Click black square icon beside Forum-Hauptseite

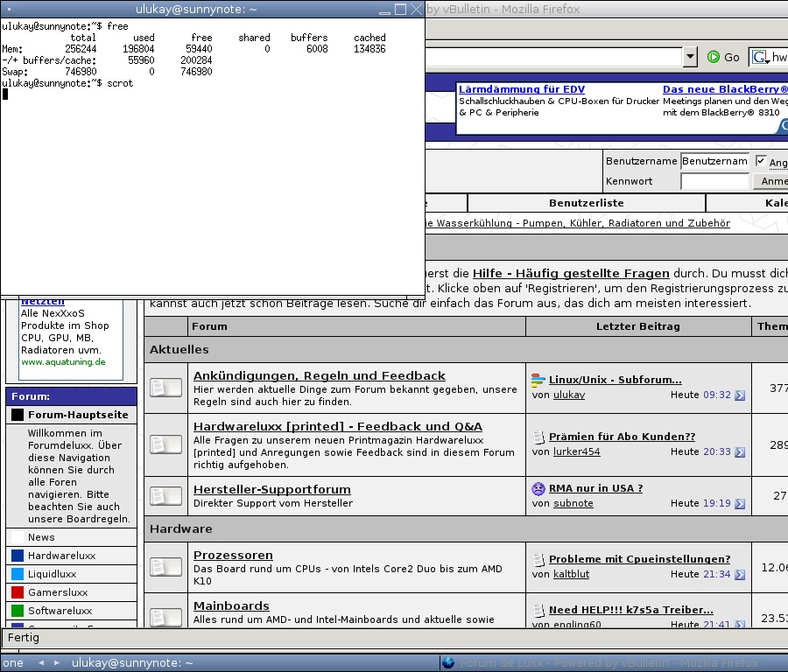(x=18, y=415)
